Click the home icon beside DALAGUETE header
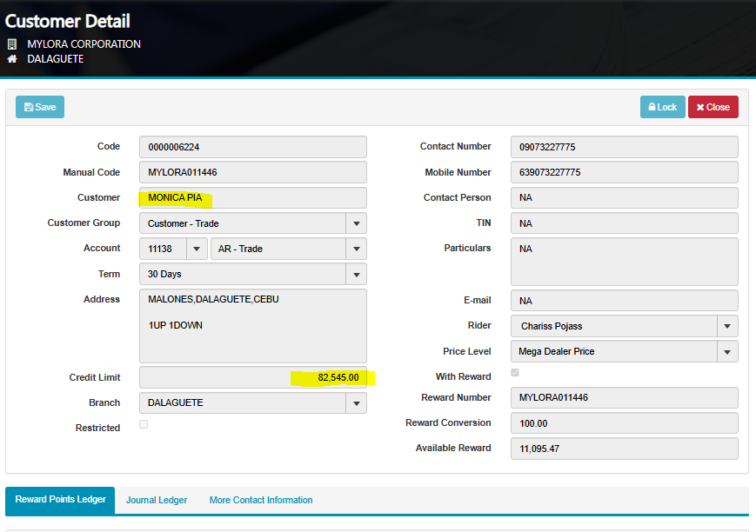Screen dimensions: 756x532 click(x=12, y=59)
